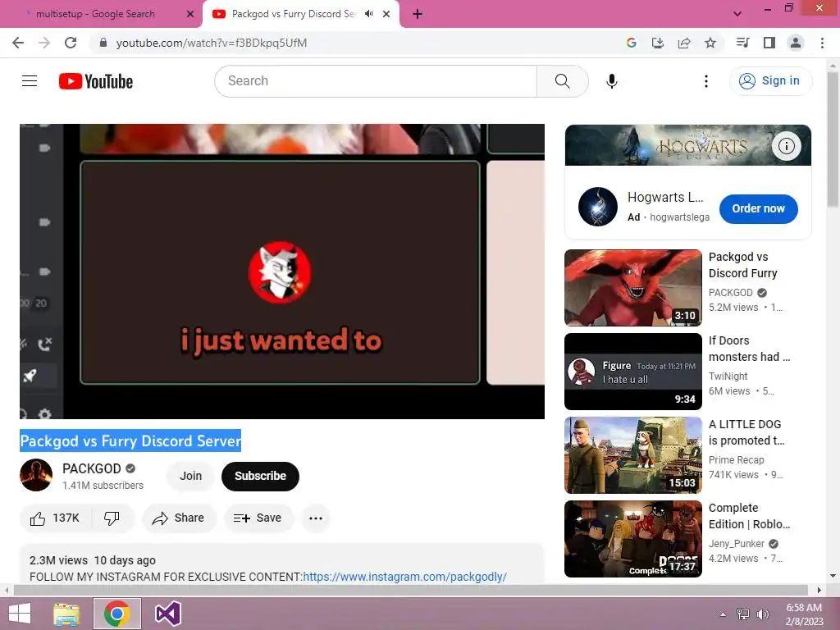Dislike the video
Image resolution: width=840 pixels, height=630 pixels.
112,518
